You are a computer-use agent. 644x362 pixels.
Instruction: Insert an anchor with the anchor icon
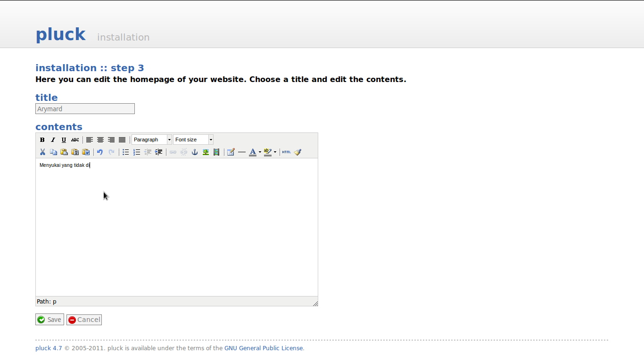195,152
